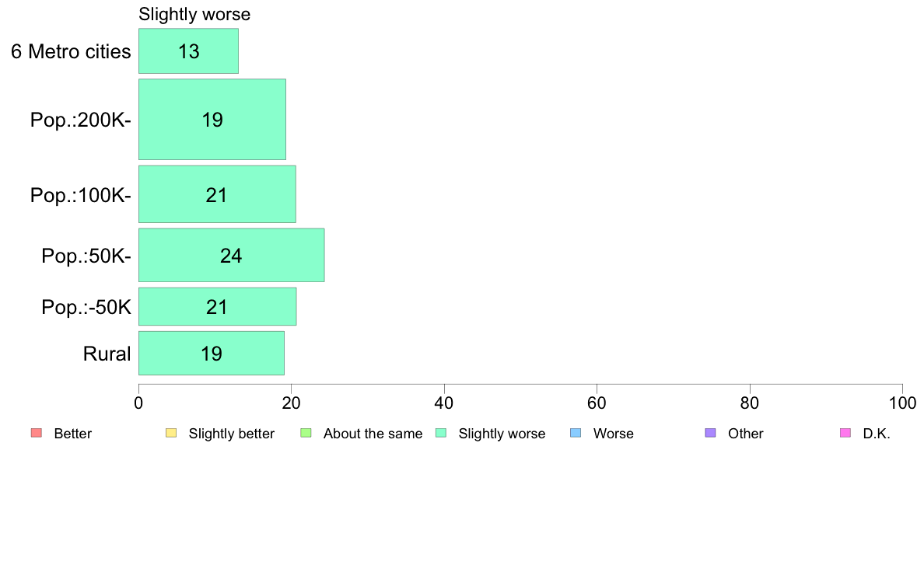This screenshot has width=924, height=572.
Task: Click the Rural axis label
Action: click(x=107, y=354)
